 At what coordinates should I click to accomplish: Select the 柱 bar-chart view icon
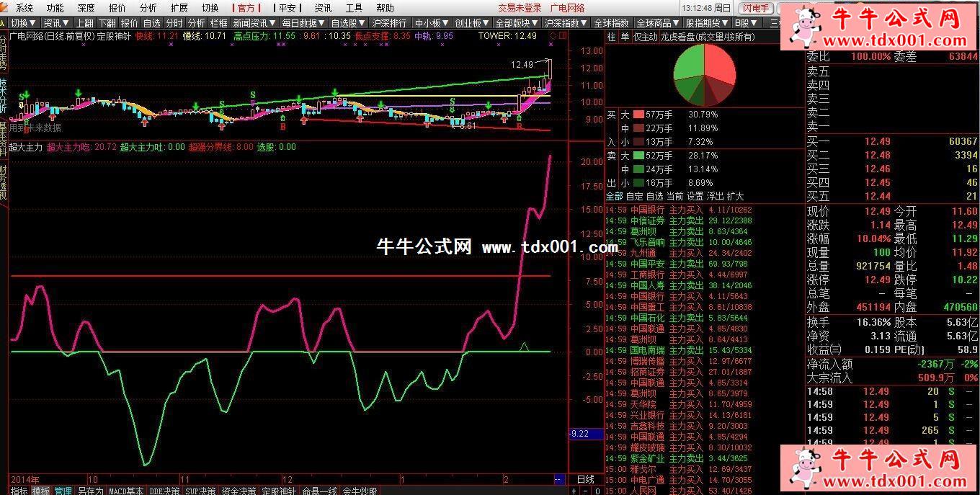click(x=612, y=36)
